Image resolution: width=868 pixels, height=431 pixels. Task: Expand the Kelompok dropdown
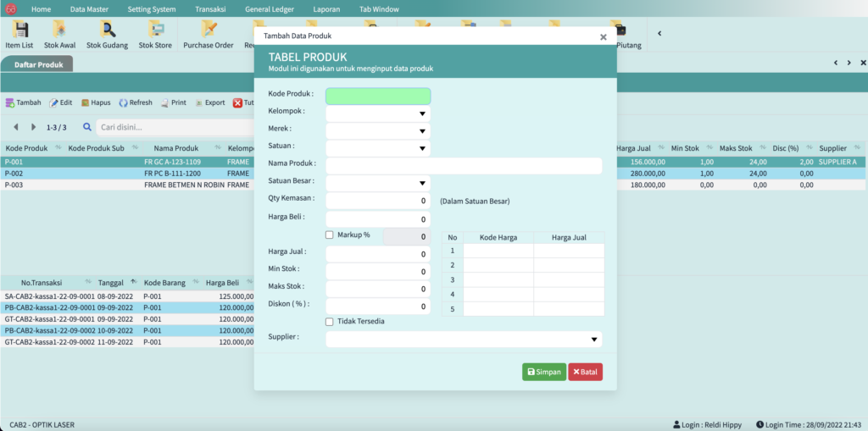click(x=421, y=113)
